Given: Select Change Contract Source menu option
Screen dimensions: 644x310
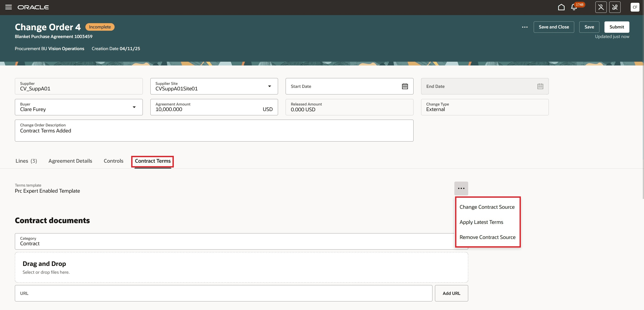Looking at the screenshot, I should click(x=487, y=207).
